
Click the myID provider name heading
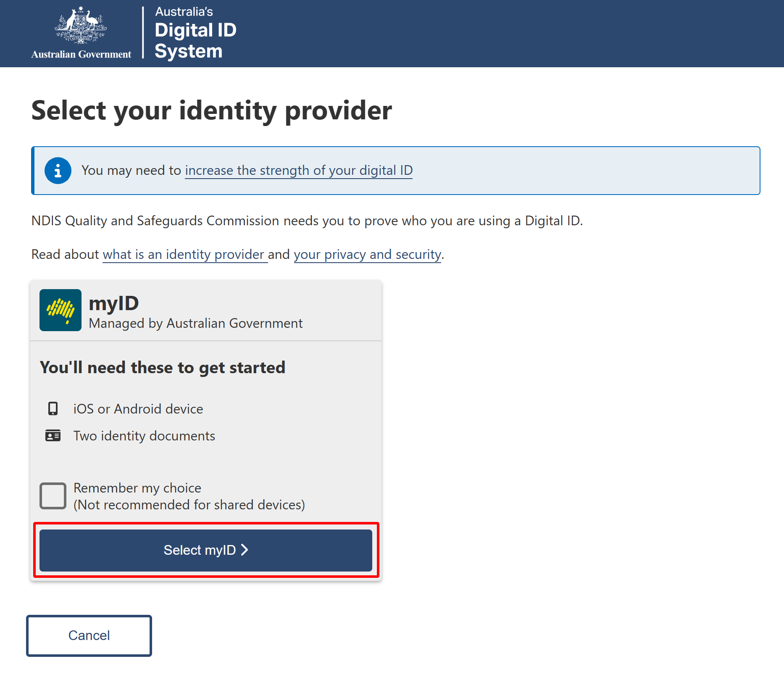[x=114, y=303]
